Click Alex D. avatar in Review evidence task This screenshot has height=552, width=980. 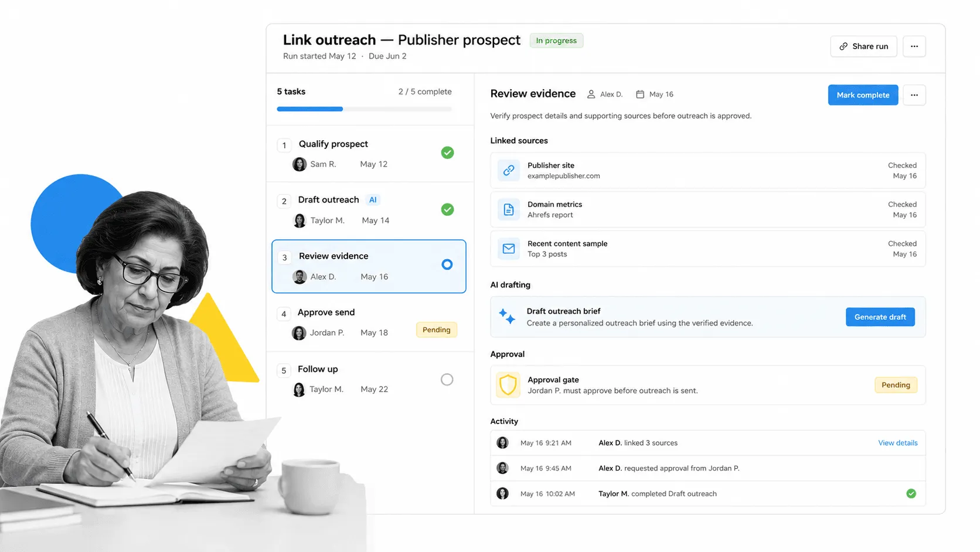(300, 277)
